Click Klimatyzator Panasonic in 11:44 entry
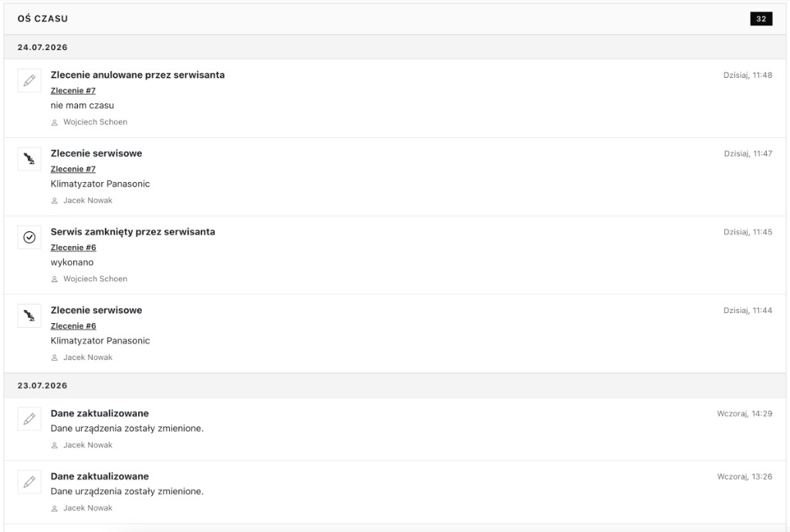 tap(100, 342)
